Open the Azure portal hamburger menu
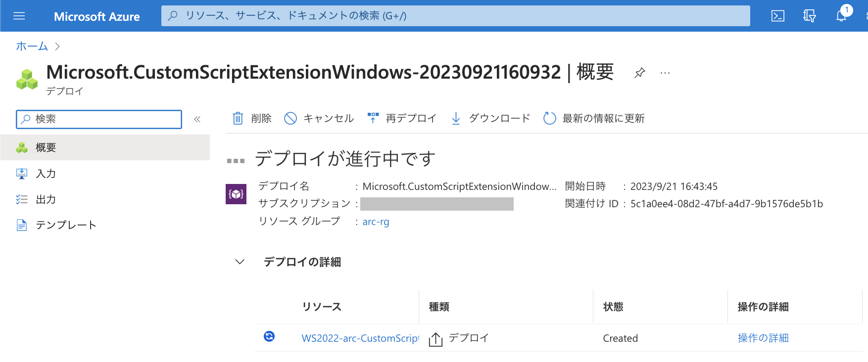Screen dimensions: 868x362 19,16
